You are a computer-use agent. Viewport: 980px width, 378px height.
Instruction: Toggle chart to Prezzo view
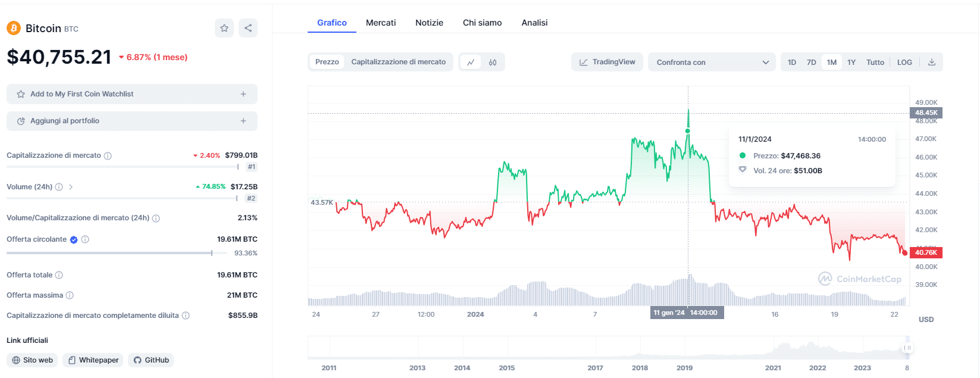(x=327, y=62)
